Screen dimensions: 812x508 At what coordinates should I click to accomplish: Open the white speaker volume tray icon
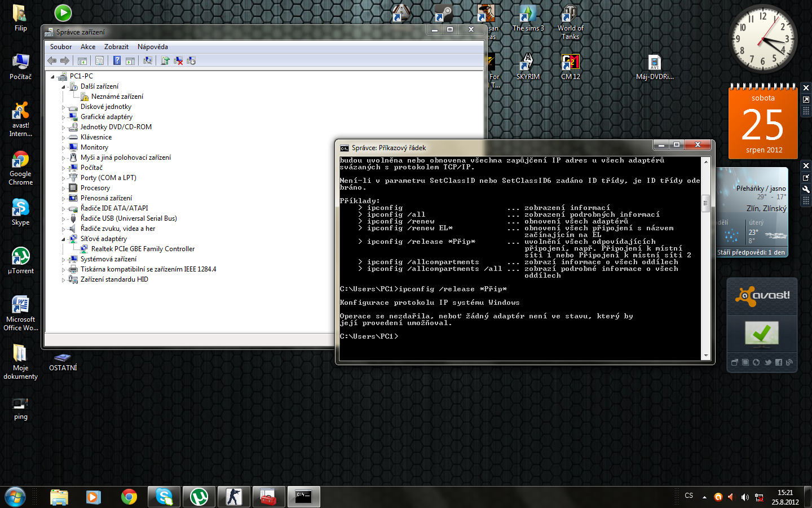coord(745,497)
